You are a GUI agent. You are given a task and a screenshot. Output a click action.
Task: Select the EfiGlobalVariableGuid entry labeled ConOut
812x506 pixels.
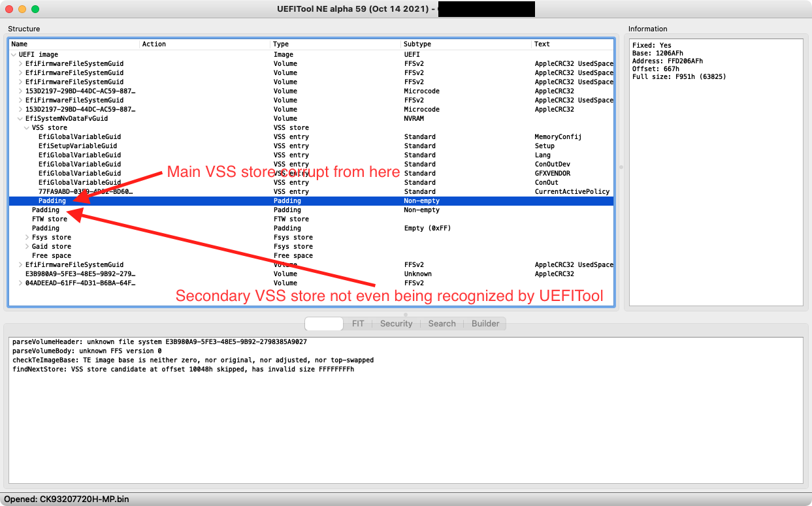tap(312, 183)
